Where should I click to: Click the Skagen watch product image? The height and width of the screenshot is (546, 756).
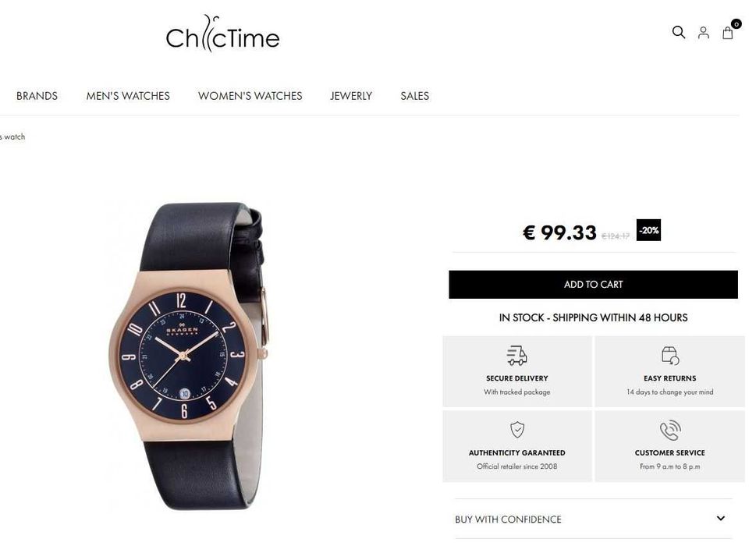click(188, 356)
